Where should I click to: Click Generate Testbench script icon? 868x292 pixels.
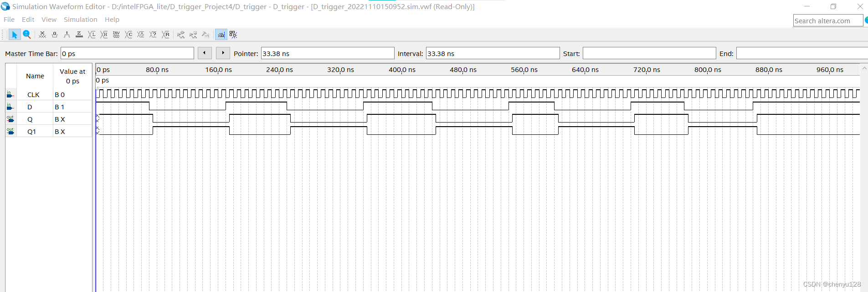pyautogui.click(x=205, y=35)
